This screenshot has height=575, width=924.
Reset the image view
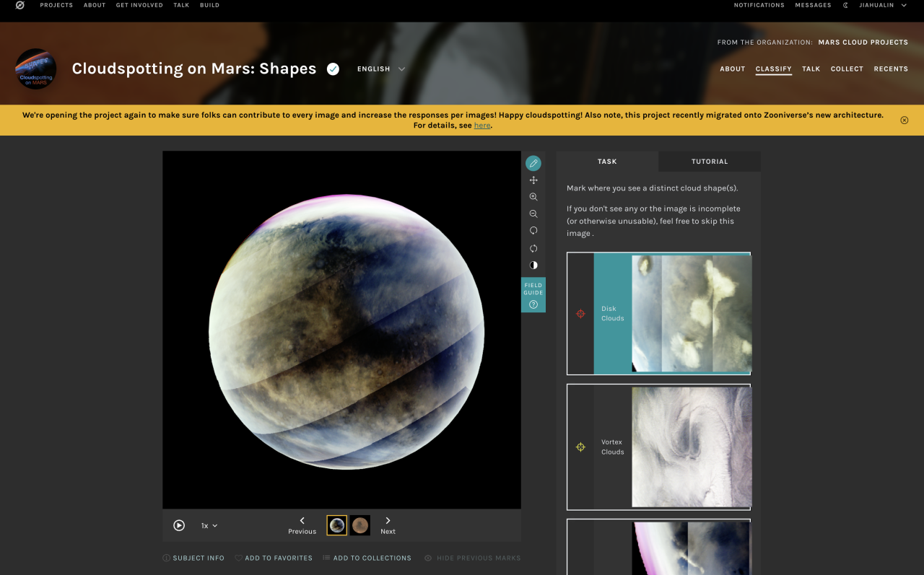coord(533,248)
